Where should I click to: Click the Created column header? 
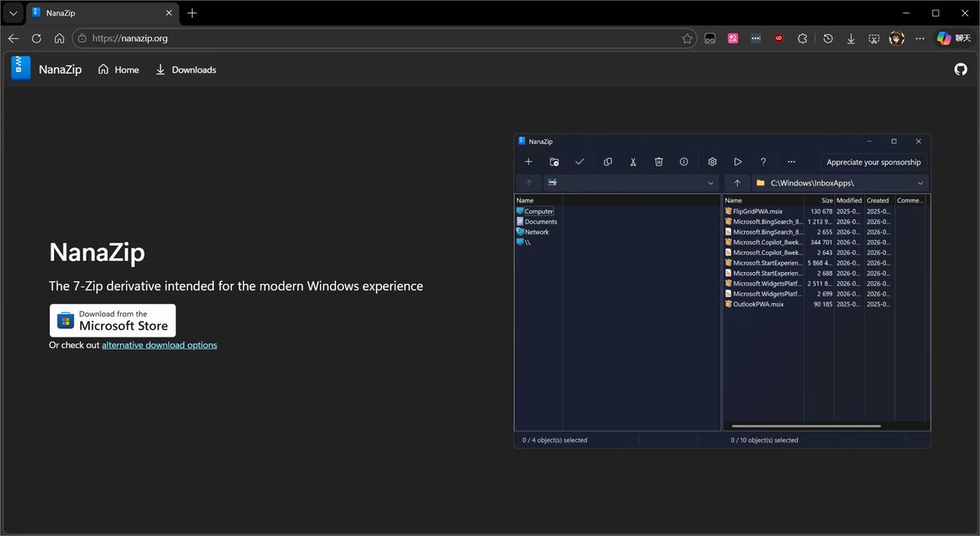point(879,200)
